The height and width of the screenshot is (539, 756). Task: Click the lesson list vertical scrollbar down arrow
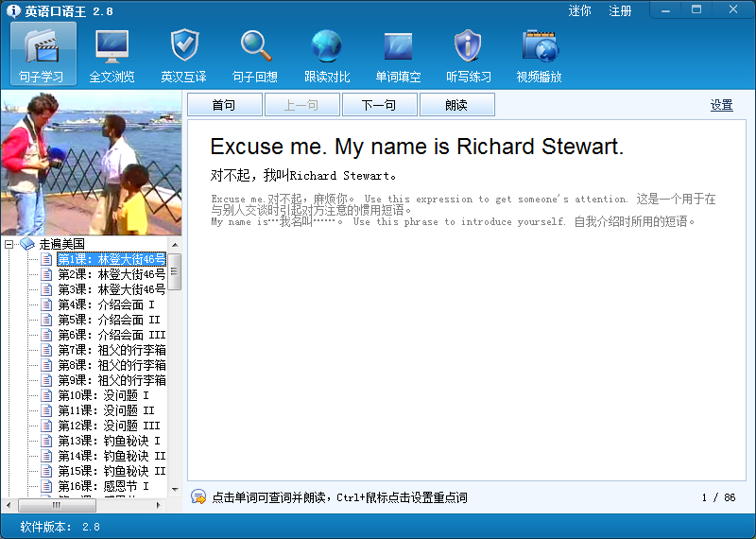point(175,489)
